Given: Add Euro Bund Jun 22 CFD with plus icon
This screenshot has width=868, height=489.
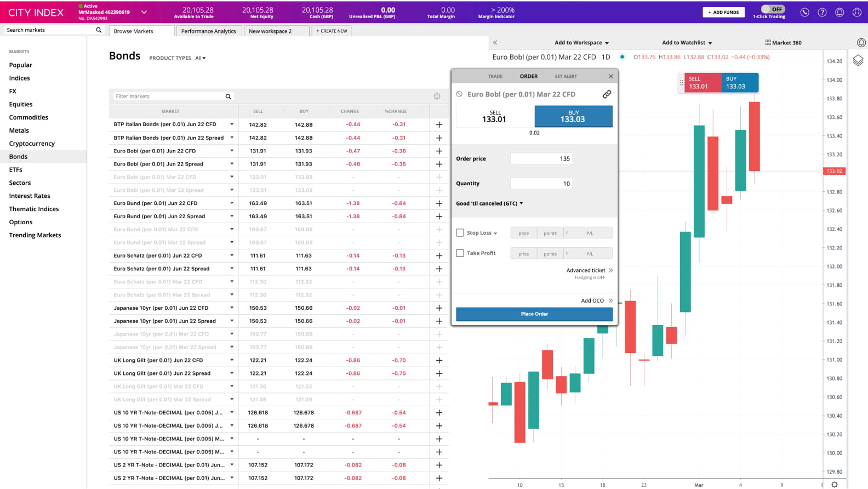Looking at the screenshot, I should tap(439, 203).
